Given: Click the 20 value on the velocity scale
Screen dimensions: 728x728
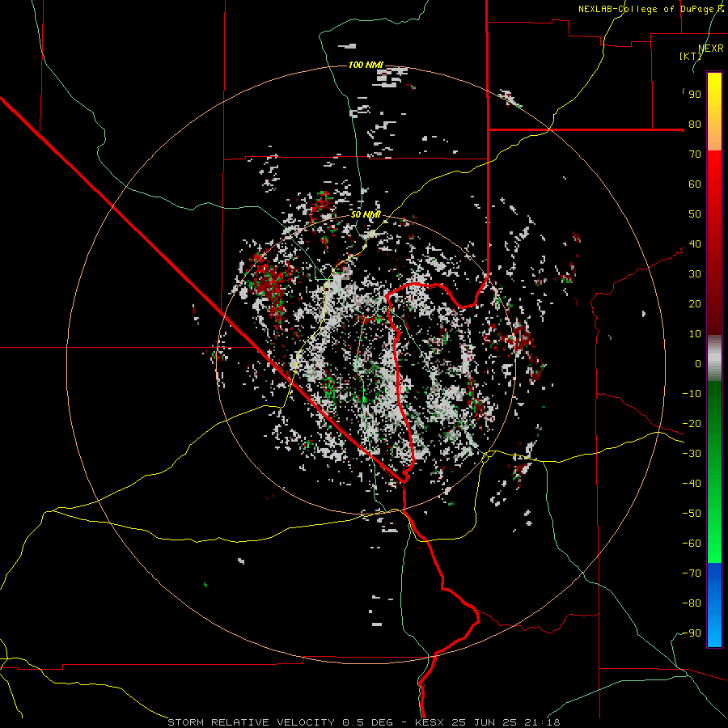Looking at the screenshot, I should [x=695, y=304].
